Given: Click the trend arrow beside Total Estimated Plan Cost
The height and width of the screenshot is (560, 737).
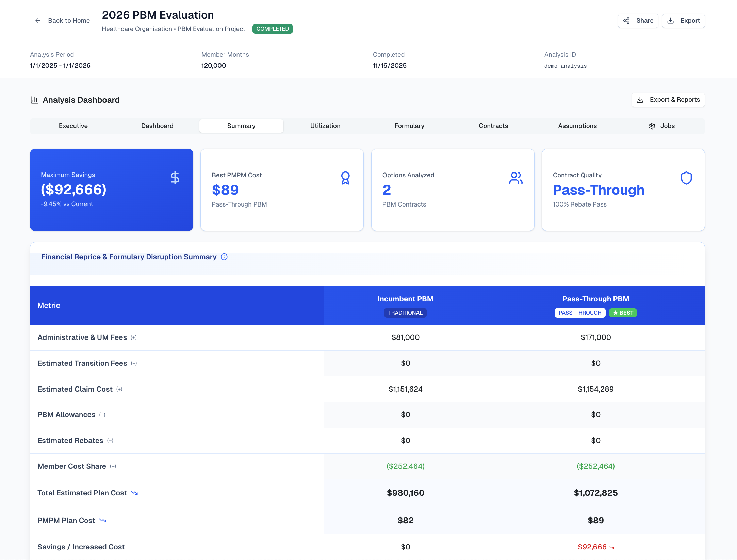Looking at the screenshot, I should tap(134, 493).
